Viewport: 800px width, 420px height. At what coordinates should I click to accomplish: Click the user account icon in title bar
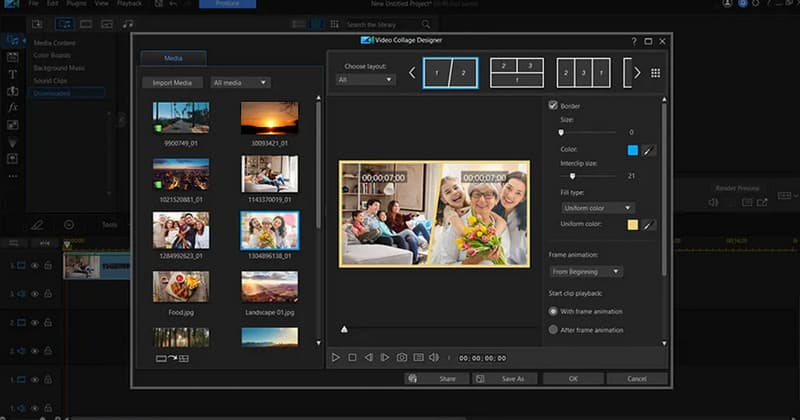(727, 4)
